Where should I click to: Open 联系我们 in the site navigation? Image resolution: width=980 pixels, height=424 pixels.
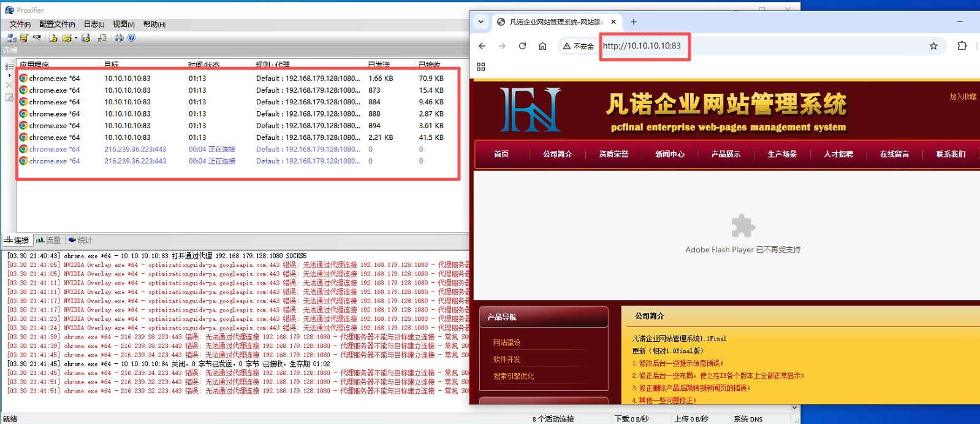coord(951,154)
